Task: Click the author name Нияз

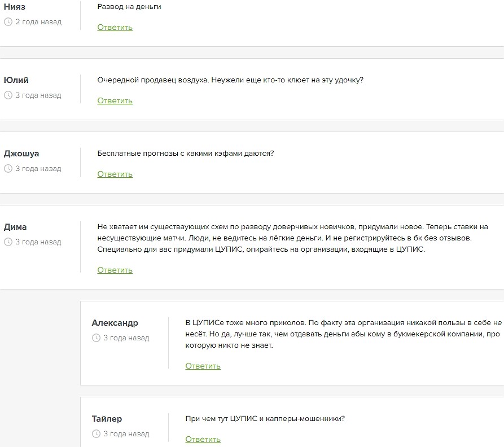Action: [15, 7]
